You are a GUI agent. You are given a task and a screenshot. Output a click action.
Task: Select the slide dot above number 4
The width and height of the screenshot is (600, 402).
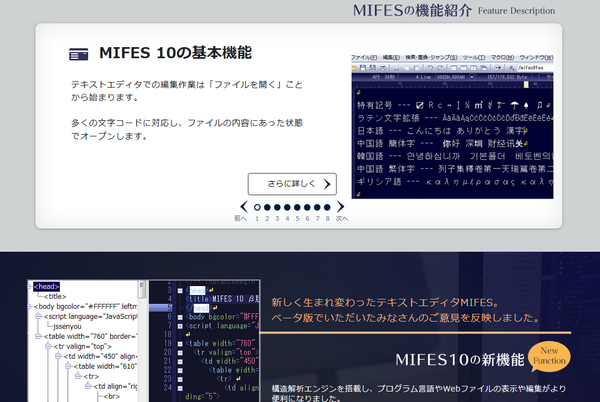(287, 207)
